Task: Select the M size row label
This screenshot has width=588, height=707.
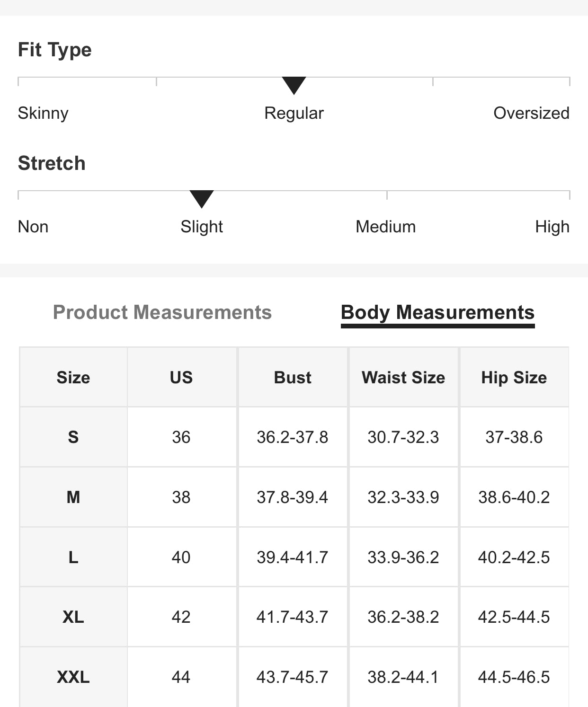Action: (73, 497)
